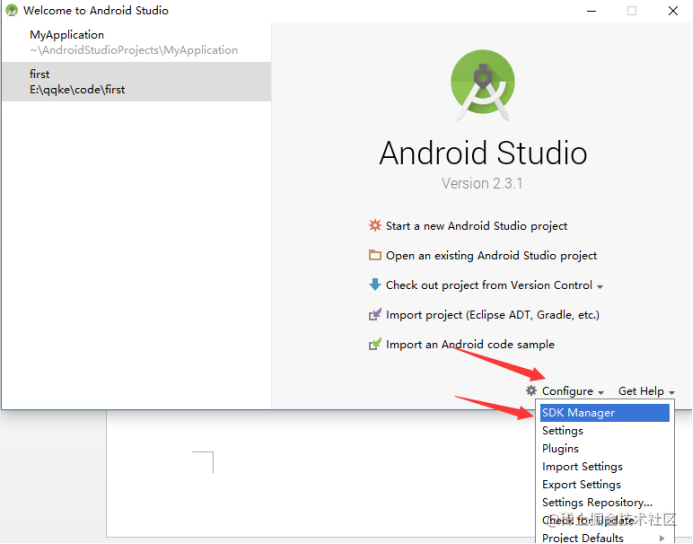Close the Welcome to Android Studio window
The width and height of the screenshot is (693, 544).
(x=673, y=11)
